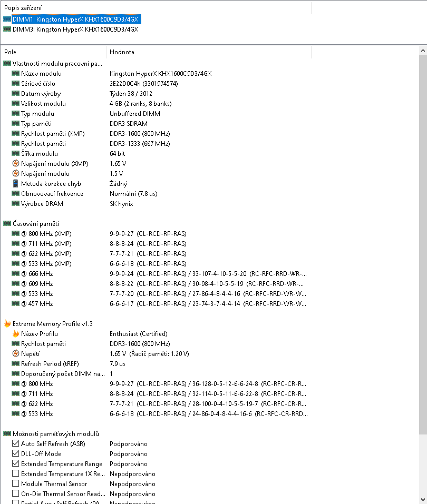Image resolution: width=427 pixels, height=504 pixels.
Task: Click the flame icon beside Název Profilu
Action: [15, 334]
